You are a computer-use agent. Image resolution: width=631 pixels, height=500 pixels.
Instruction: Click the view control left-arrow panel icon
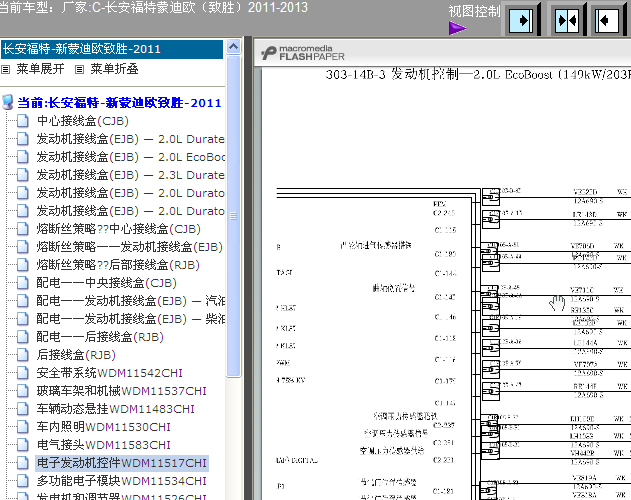pyautogui.click(x=607, y=20)
